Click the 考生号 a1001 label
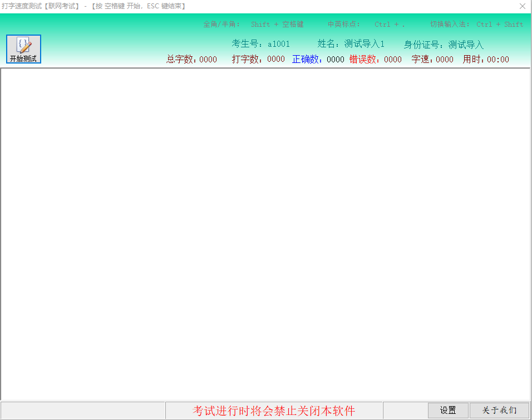Viewport: 532px width, 420px height. pos(260,44)
